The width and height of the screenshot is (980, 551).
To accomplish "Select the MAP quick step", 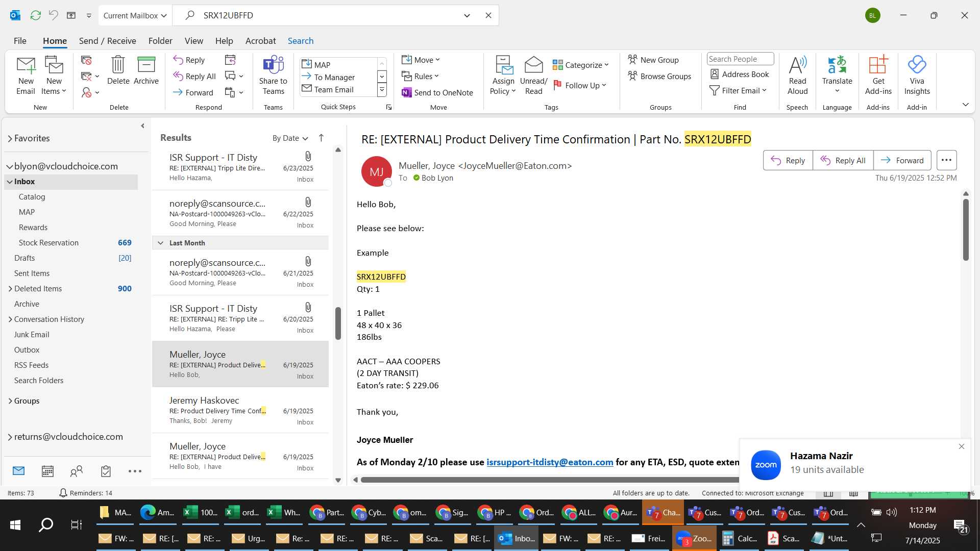I will tap(338, 65).
